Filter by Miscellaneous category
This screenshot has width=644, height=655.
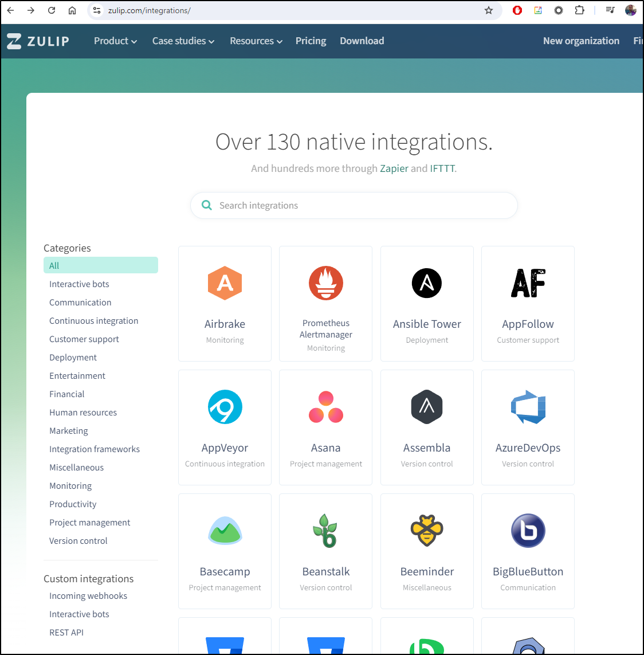(x=76, y=468)
